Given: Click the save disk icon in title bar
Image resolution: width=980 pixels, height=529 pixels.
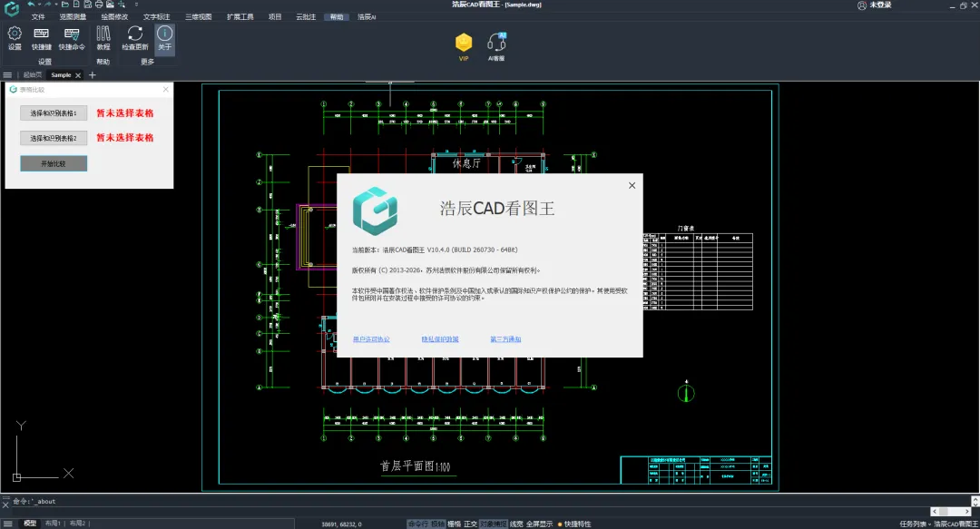Looking at the screenshot, I should [x=87, y=5].
